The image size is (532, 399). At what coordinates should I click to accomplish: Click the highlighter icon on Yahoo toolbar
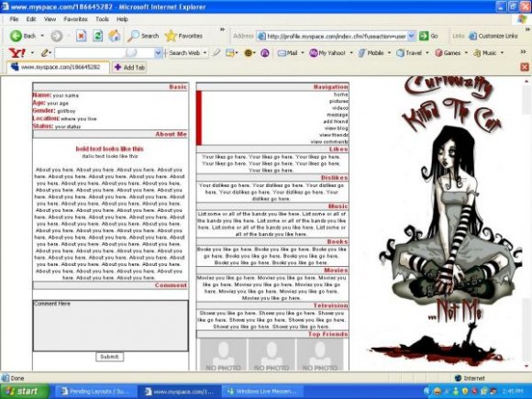[x=216, y=52]
